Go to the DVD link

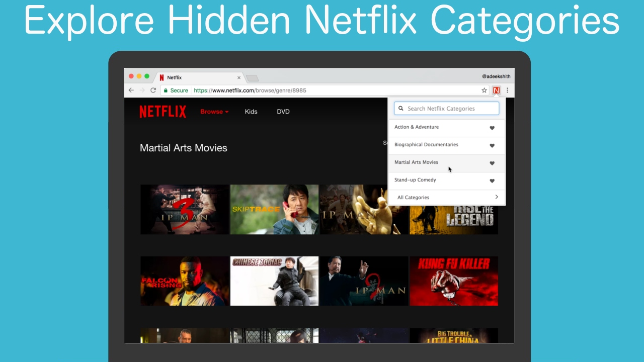pos(283,112)
